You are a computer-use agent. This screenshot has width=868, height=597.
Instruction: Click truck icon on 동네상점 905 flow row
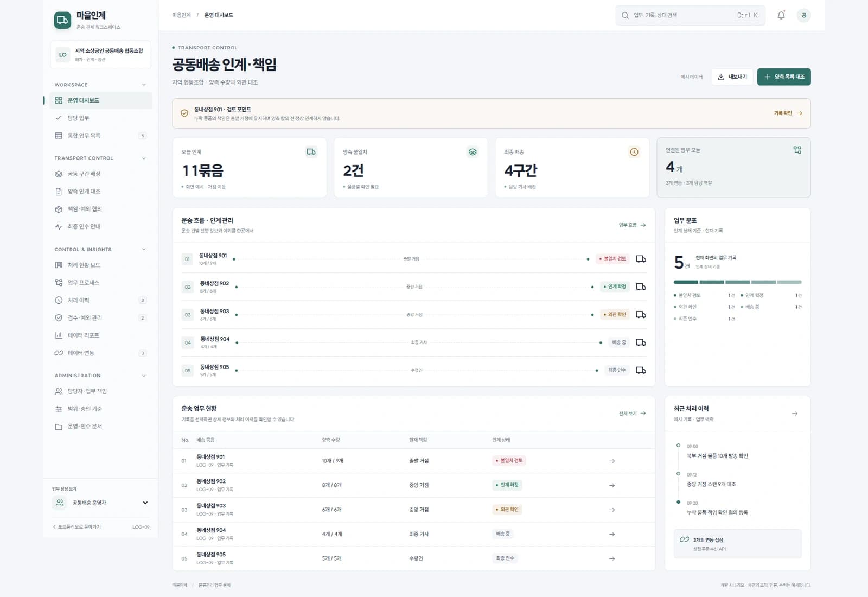click(x=641, y=371)
